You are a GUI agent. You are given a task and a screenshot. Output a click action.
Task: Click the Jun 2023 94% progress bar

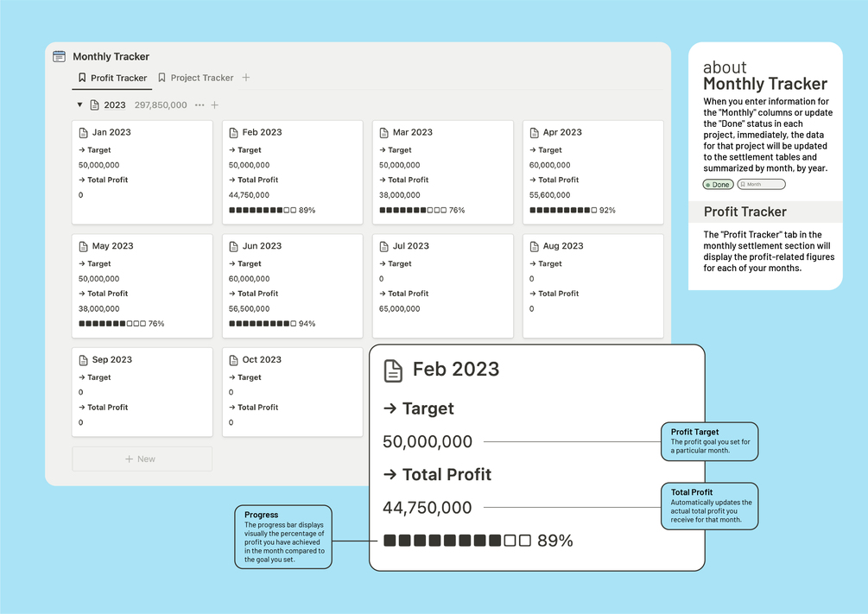[272, 323]
